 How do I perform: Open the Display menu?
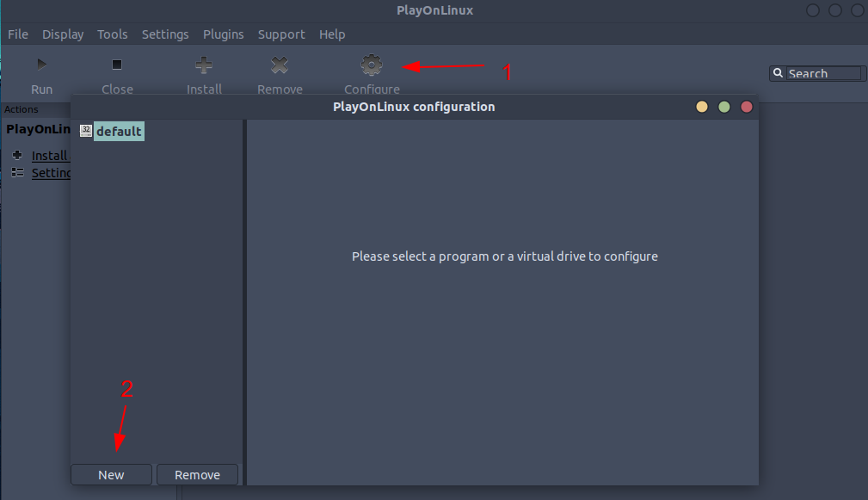pos(62,34)
